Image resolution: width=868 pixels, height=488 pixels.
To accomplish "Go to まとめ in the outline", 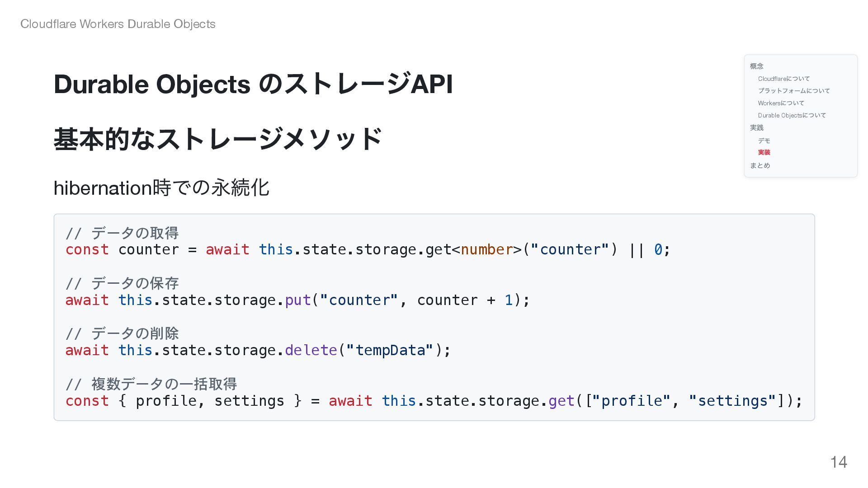I will click(x=760, y=165).
